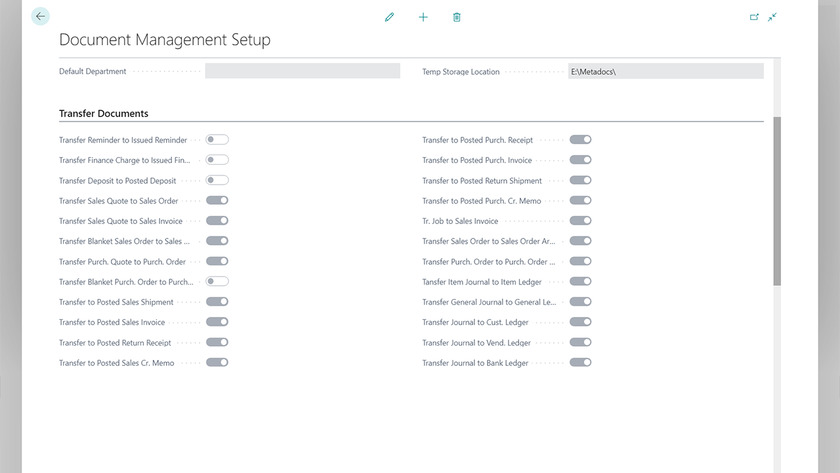Click the back arrow button
Viewport: 840px width, 473px height.
40,16
